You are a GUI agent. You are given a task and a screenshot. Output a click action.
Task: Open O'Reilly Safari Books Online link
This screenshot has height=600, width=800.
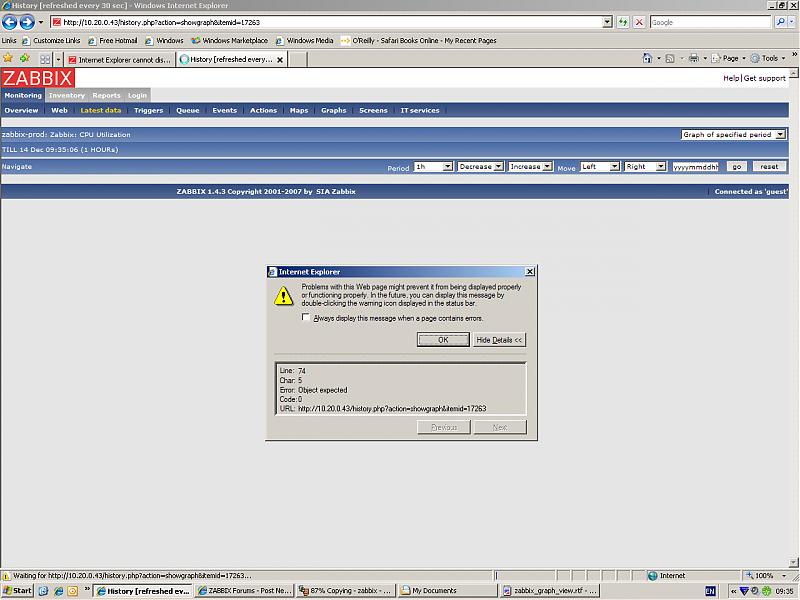(x=419, y=40)
